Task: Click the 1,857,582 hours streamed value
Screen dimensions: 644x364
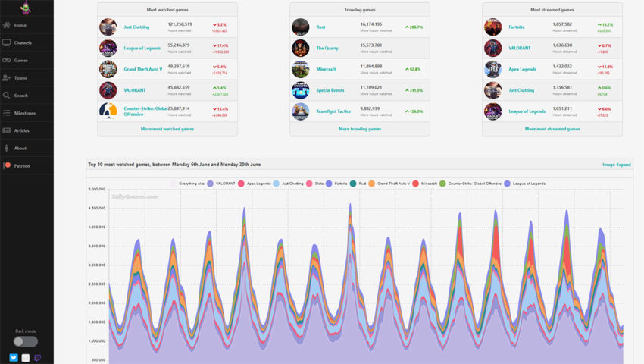Action: [562, 24]
